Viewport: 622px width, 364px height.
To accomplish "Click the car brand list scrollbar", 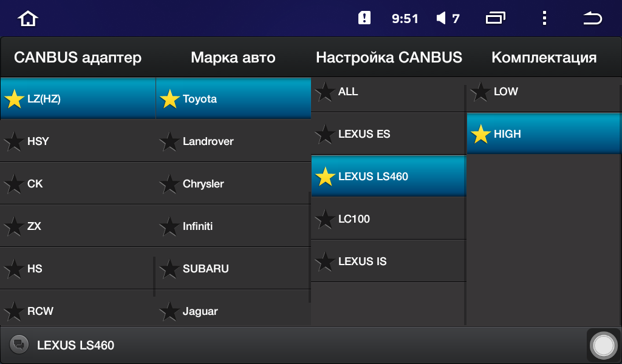I will click(309, 247).
